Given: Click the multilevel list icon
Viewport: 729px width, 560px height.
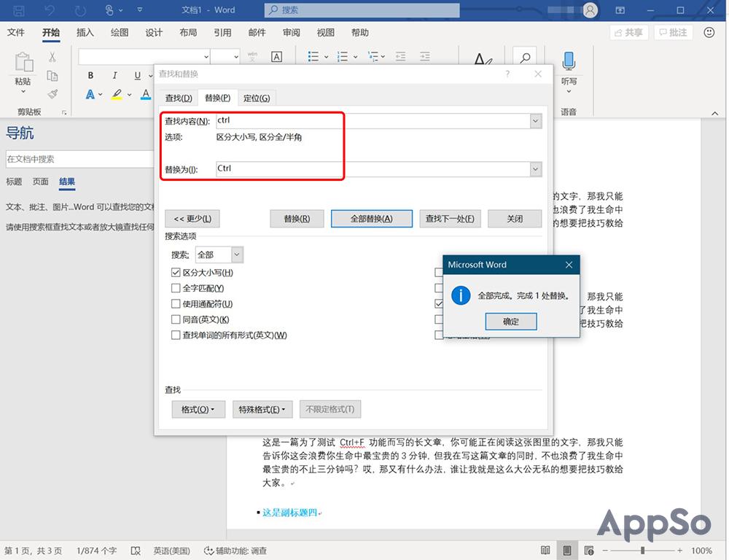Looking at the screenshot, I should coord(373,57).
